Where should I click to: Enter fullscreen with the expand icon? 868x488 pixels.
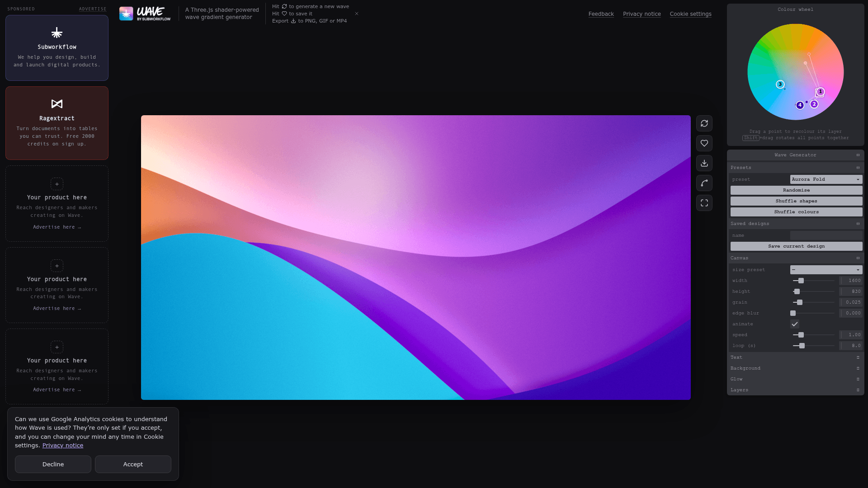[x=704, y=203]
